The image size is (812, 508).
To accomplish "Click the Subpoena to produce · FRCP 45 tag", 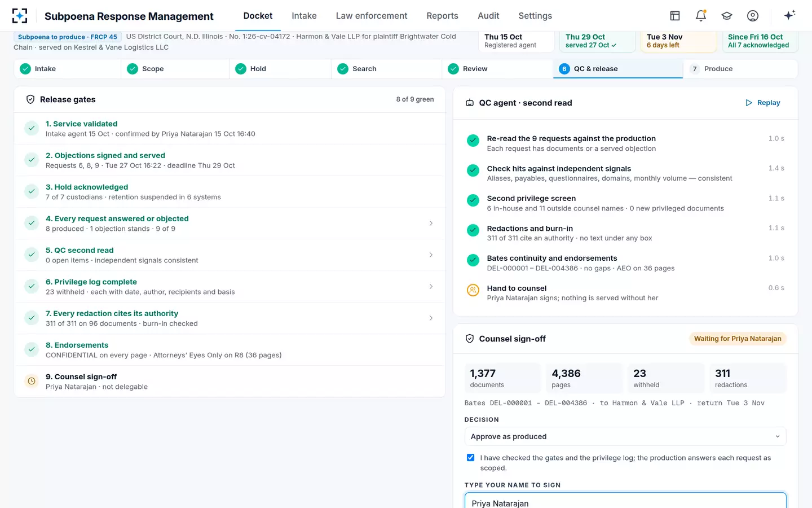I will 68,37.
